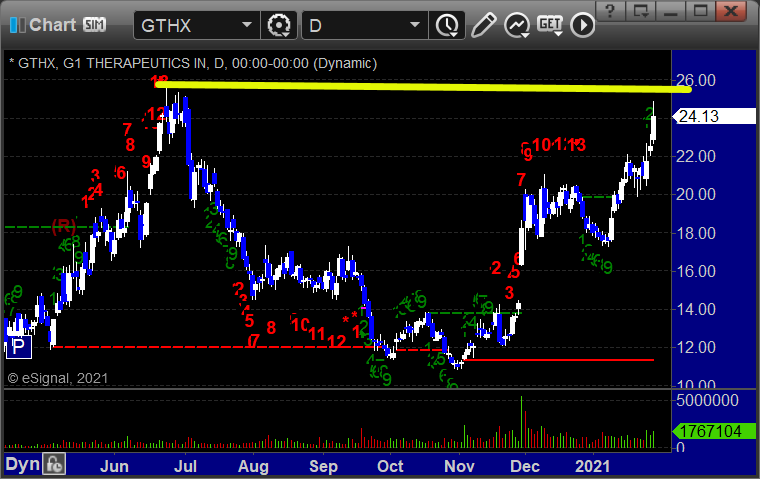Viewport: 760px width, 479px height.
Task: Click the Jul label on time axis
Action: [185, 466]
